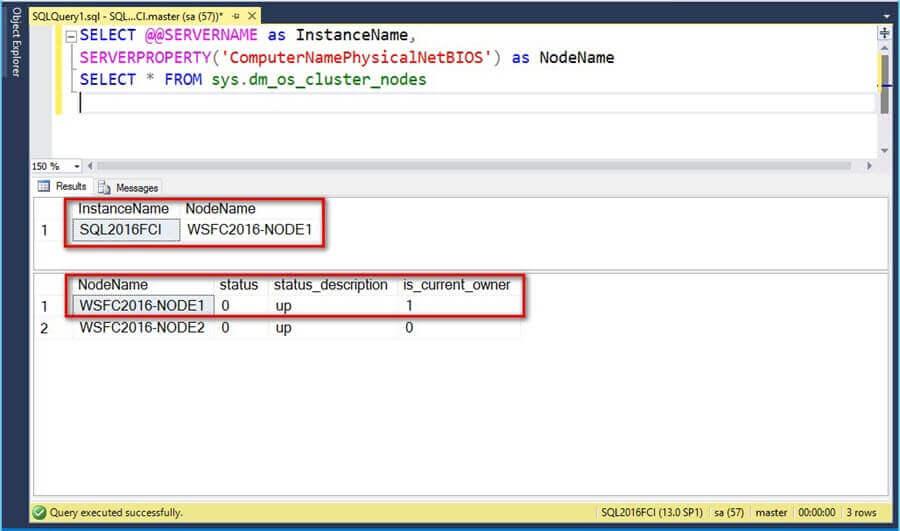Open the active files dropdown arrow
The width and height of the screenshot is (900, 531).
click(887, 16)
